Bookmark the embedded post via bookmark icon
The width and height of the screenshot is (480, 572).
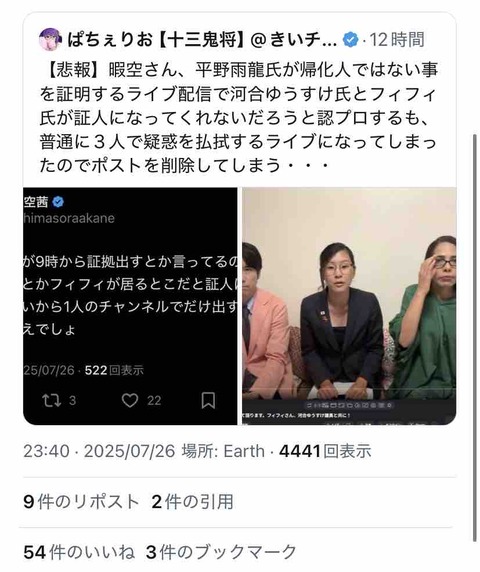(x=208, y=400)
